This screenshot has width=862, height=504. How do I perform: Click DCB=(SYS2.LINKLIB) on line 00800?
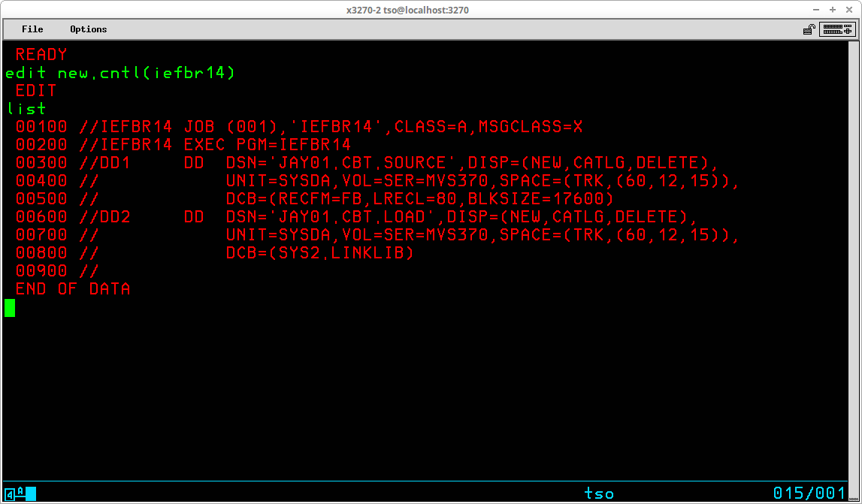320,254
